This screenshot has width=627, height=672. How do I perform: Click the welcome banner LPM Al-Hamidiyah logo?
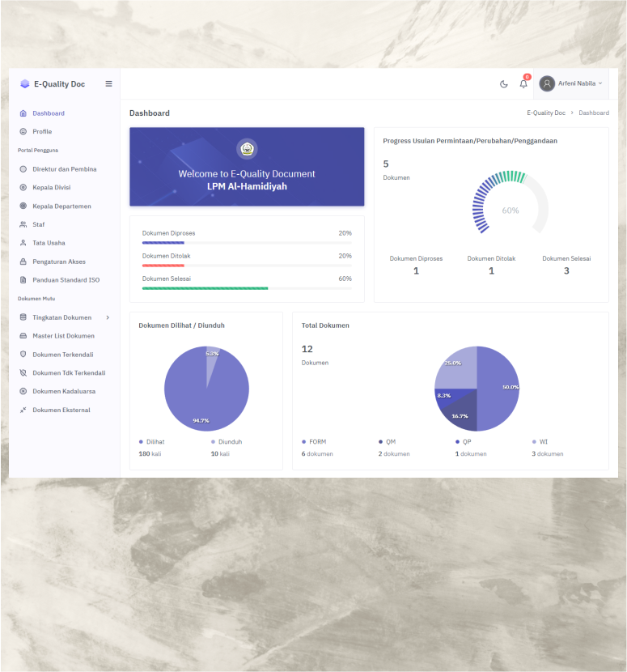pyautogui.click(x=247, y=149)
